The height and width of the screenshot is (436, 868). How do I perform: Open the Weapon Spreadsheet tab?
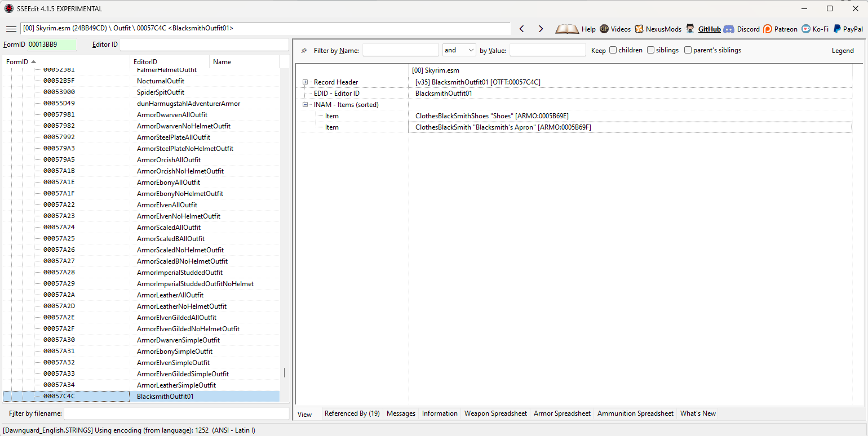[x=495, y=413]
